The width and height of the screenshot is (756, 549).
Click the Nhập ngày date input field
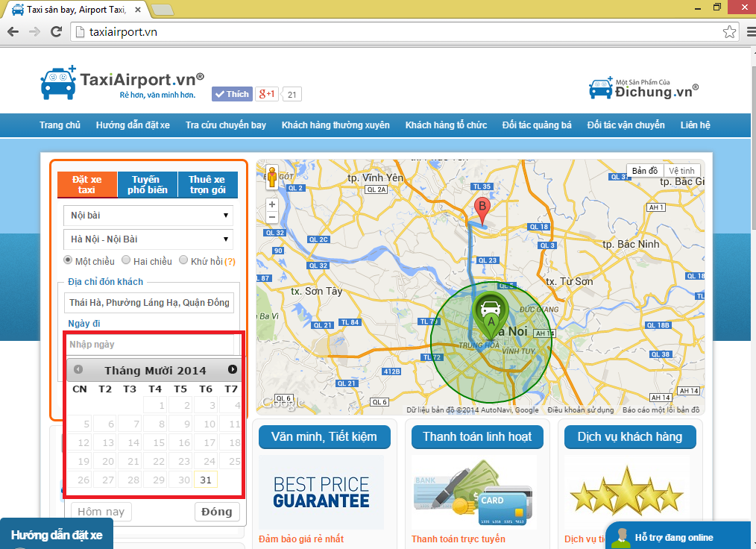point(149,345)
